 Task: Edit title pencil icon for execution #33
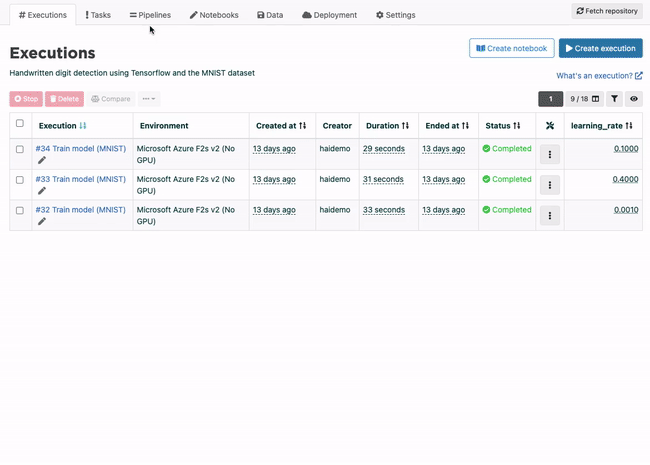point(41,191)
